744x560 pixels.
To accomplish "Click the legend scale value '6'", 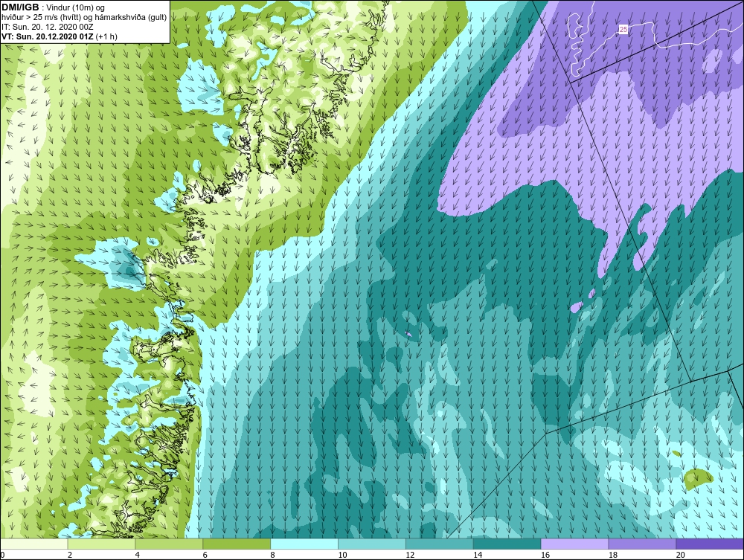I will 205,555.
